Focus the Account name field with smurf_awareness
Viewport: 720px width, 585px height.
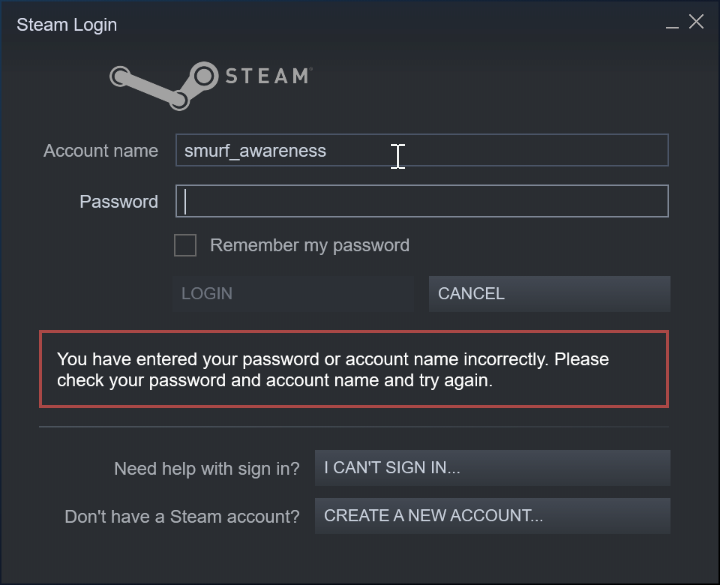pyautogui.click(x=421, y=151)
